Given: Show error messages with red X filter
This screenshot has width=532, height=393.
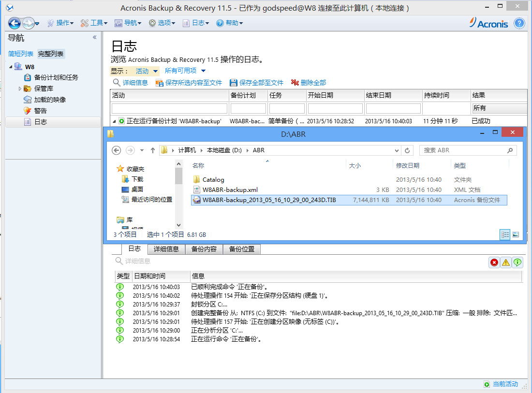Looking at the screenshot, I should [494, 262].
